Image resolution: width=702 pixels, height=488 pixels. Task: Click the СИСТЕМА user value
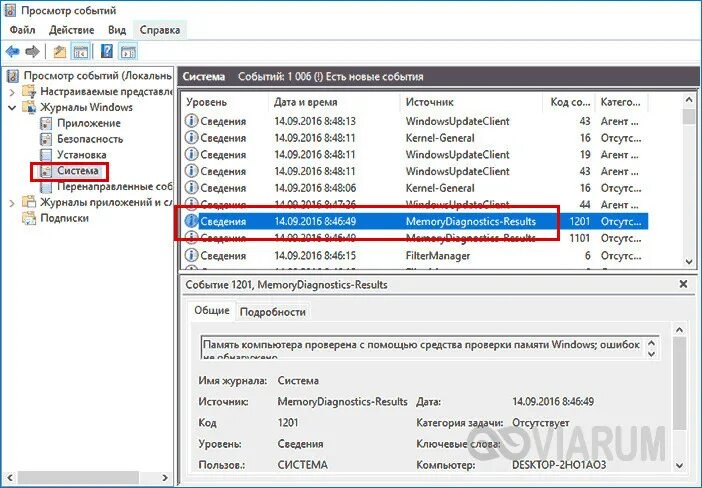click(x=303, y=465)
